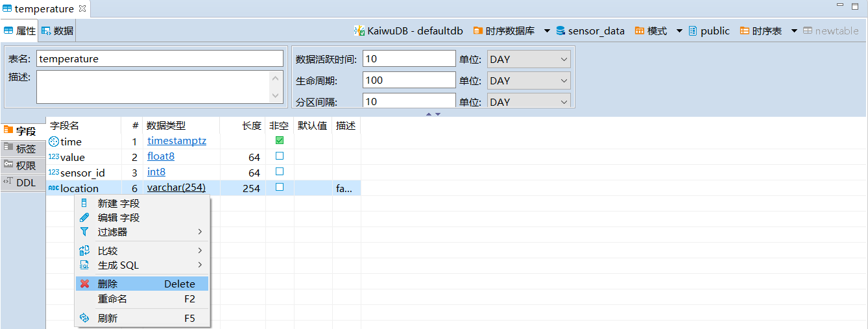Click the 表名 input field
Image resolution: width=868 pixels, height=329 pixels.
tap(160, 59)
